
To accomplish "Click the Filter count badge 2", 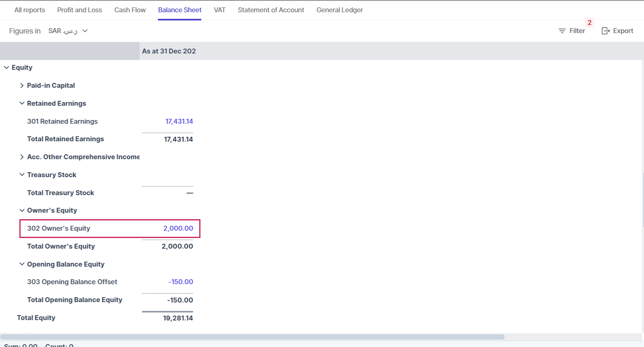I will click(x=589, y=22).
